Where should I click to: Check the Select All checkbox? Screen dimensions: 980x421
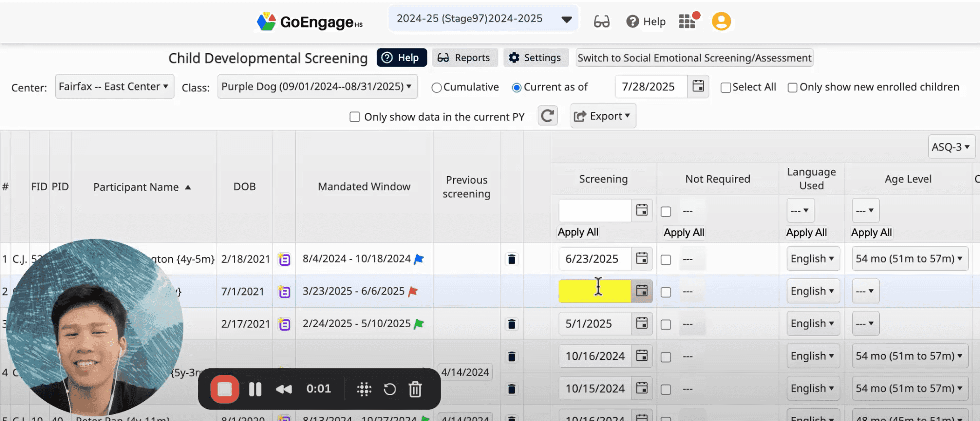pyautogui.click(x=726, y=87)
